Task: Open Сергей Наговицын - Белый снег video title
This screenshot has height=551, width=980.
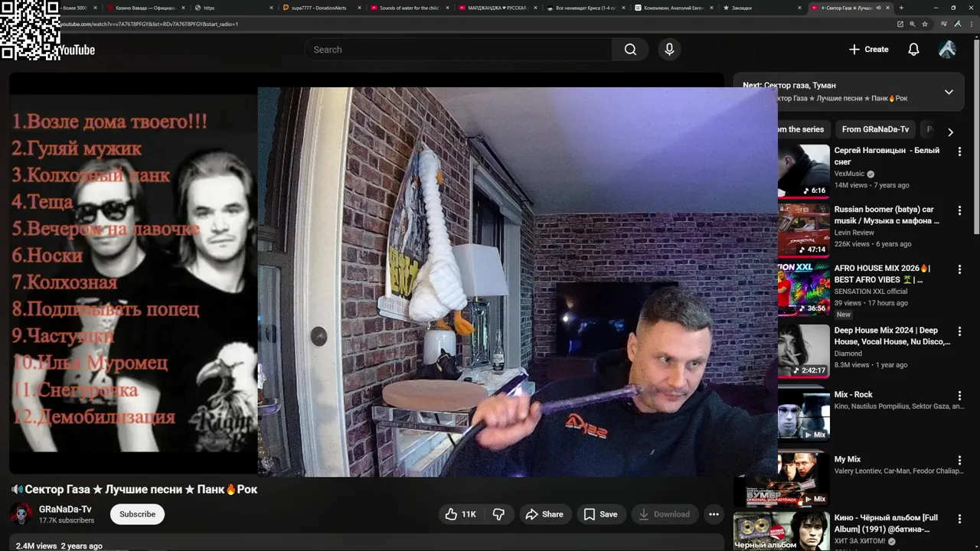Action: tap(887, 156)
